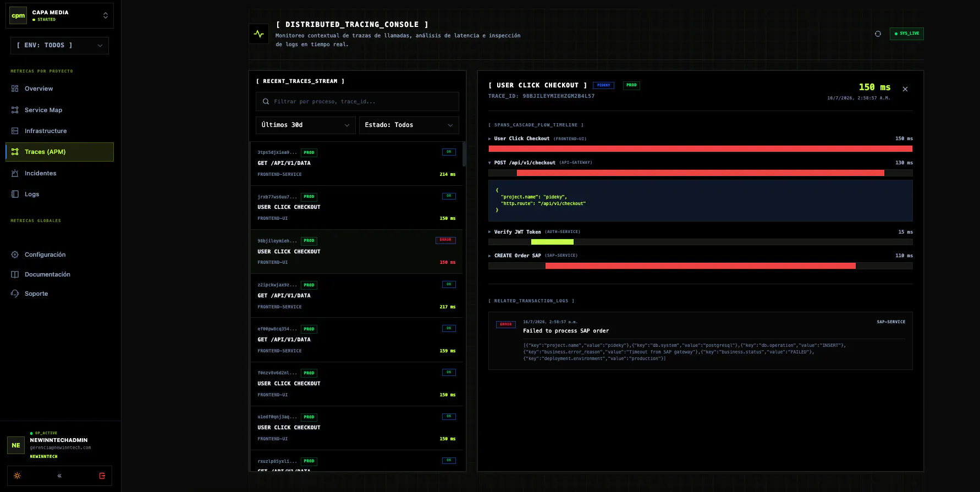
Task: Go to Infrastructure menu item
Action: 59,131
